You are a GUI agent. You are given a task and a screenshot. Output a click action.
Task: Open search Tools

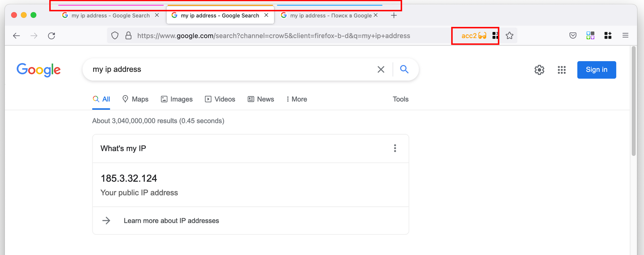401,99
